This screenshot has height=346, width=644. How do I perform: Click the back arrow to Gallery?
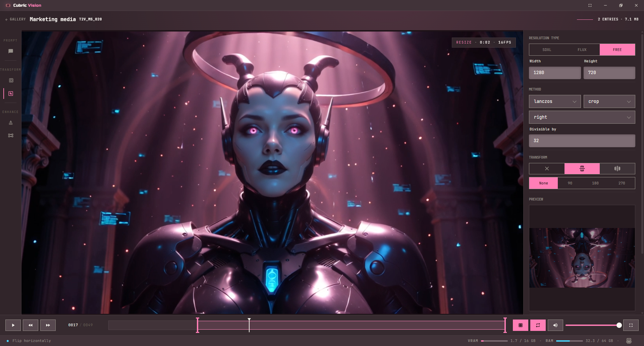point(15,19)
